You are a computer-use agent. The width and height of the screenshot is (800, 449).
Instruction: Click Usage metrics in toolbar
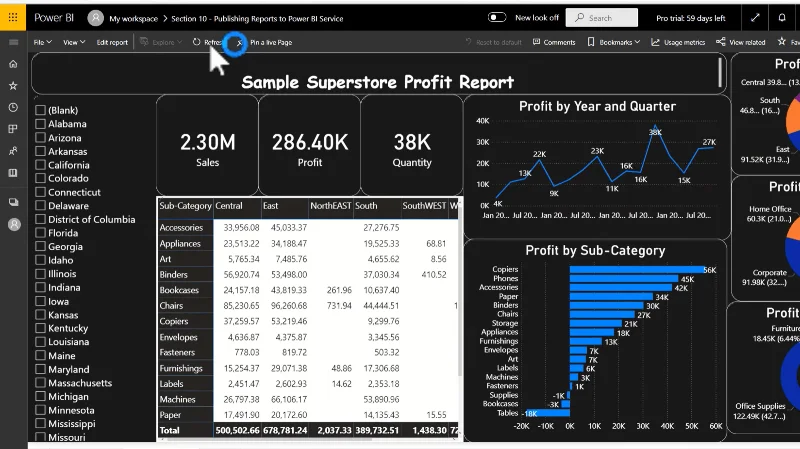click(678, 42)
